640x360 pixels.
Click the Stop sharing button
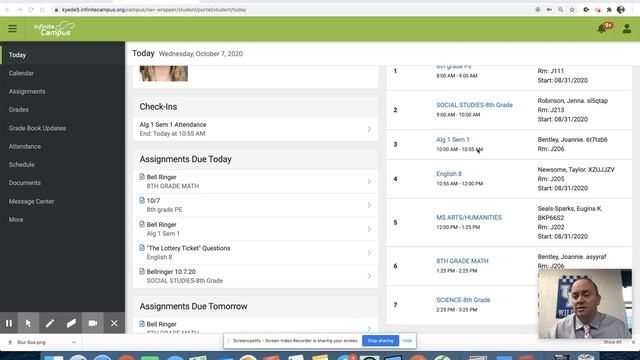click(x=380, y=340)
